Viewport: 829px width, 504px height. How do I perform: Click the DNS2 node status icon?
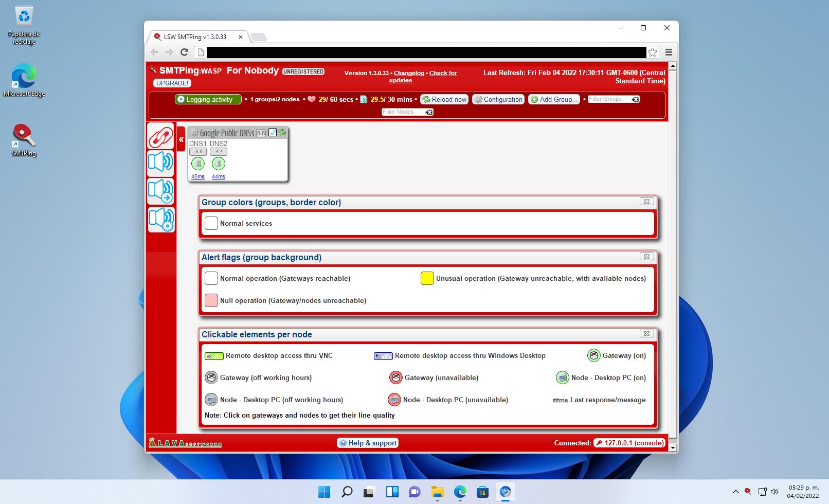pyautogui.click(x=219, y=164)
